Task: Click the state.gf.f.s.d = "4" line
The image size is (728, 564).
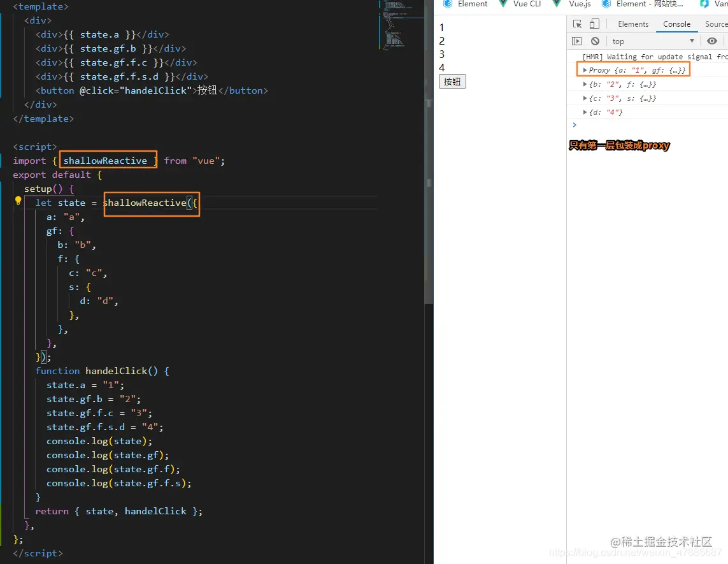Action: (x=104, y=427)
